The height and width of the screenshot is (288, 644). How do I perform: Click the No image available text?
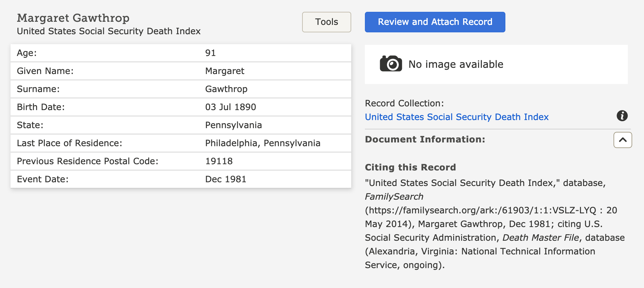(456, 64)
